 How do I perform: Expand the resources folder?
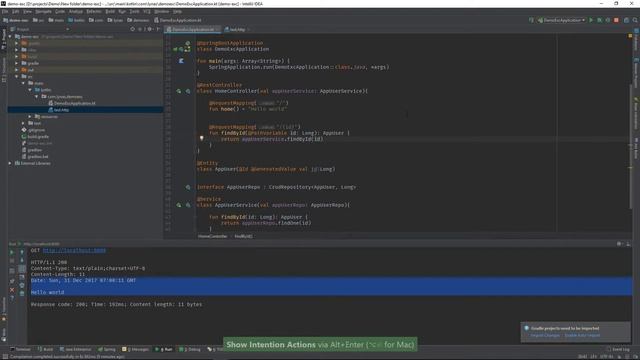click(x=30, y=116)
